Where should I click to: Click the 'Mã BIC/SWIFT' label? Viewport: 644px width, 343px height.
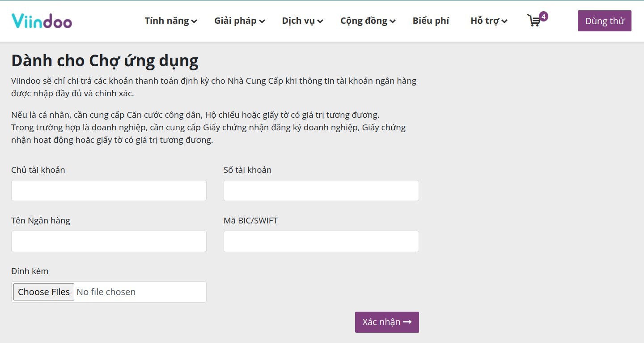(250, 220)
